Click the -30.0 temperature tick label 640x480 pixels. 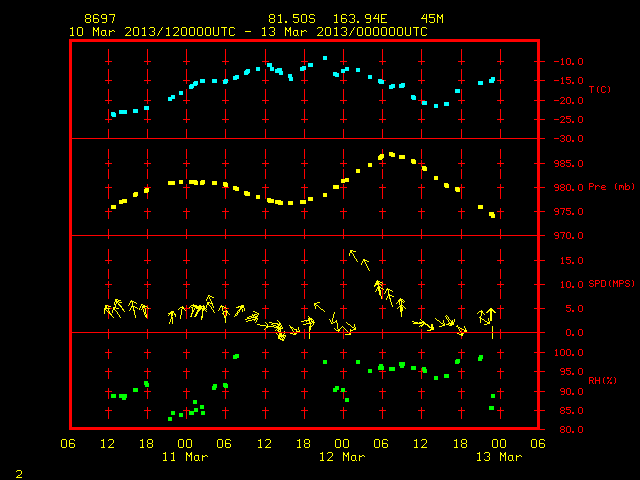click(x=568, y=139)
